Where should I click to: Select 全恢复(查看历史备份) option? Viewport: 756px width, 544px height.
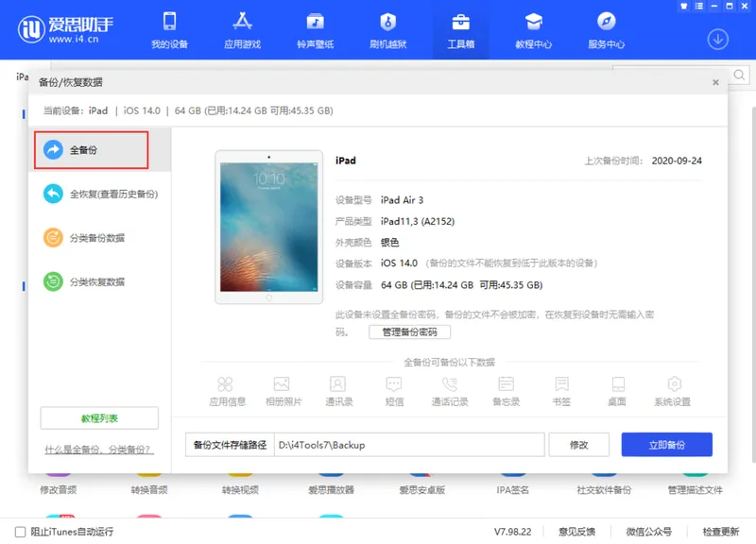(x=100, y=195)
